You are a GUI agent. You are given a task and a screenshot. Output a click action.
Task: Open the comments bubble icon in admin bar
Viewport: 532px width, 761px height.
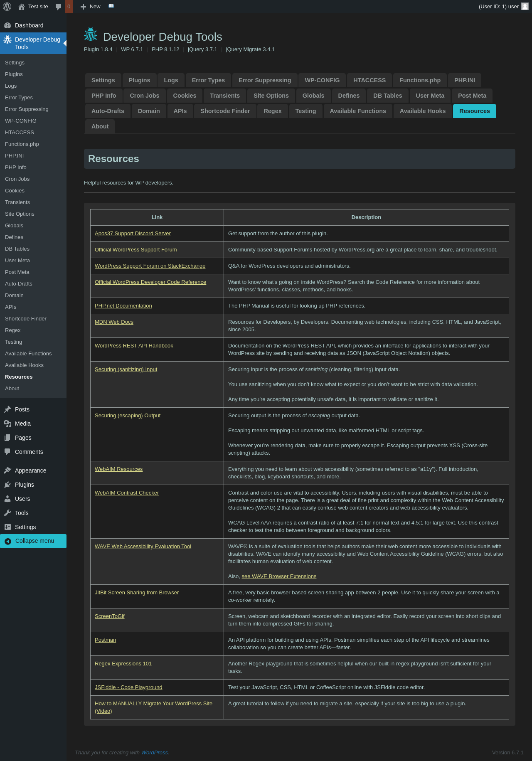point(59,7)
